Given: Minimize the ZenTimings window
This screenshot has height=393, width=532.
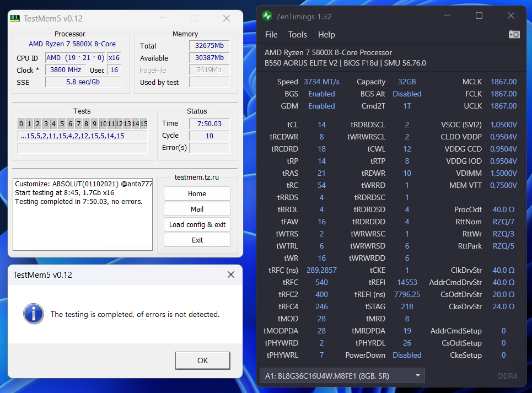Looking at the screenshot, I should (x=447, y=15).
